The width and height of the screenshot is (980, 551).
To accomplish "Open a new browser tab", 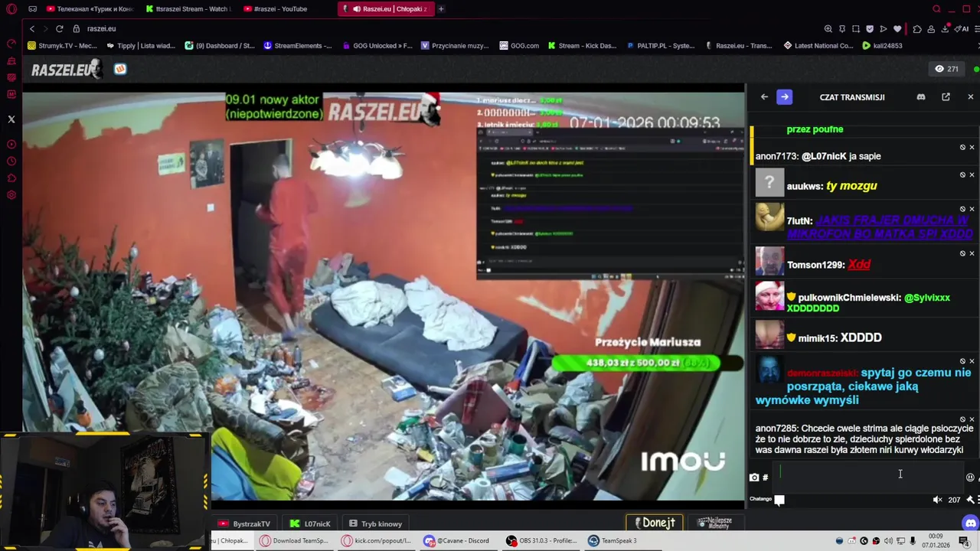I will [441, 9].
